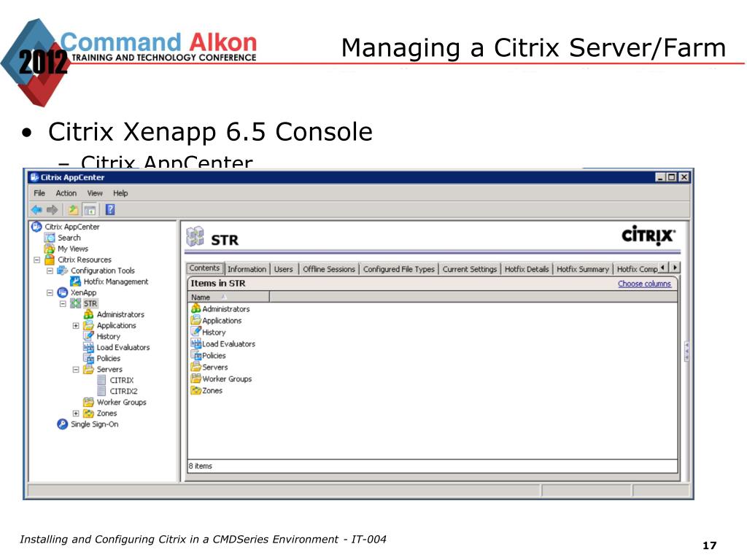
Task: Click the XenApp node icon in tree
Action: coord(63,292)
